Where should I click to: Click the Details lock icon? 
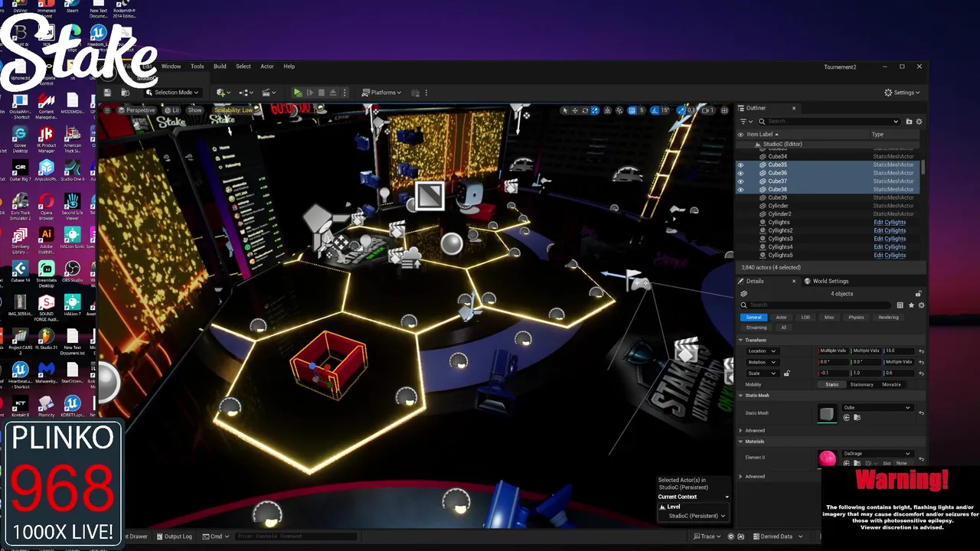[x=919, y=294]
